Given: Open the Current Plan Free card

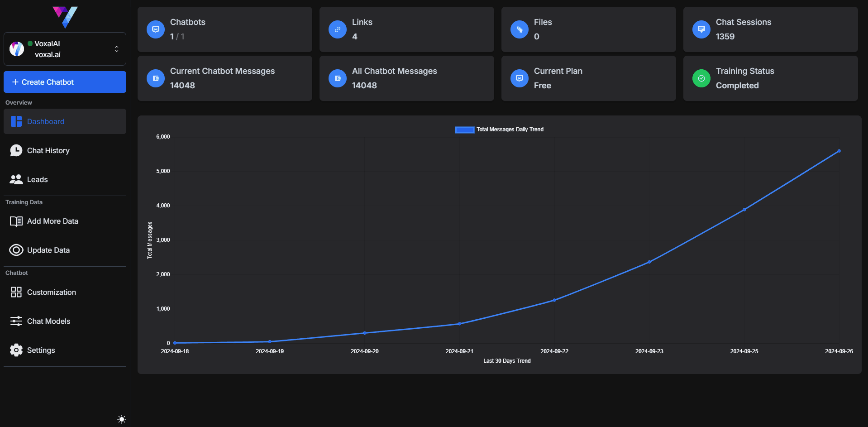Looking at the screenshot, I should point(588,78).
